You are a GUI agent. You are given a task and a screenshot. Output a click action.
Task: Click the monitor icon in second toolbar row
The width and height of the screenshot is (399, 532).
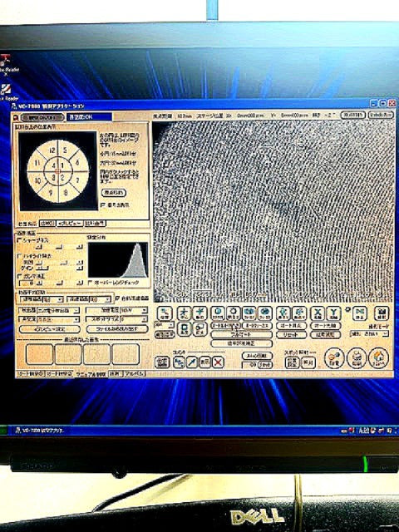coord(185,329)
